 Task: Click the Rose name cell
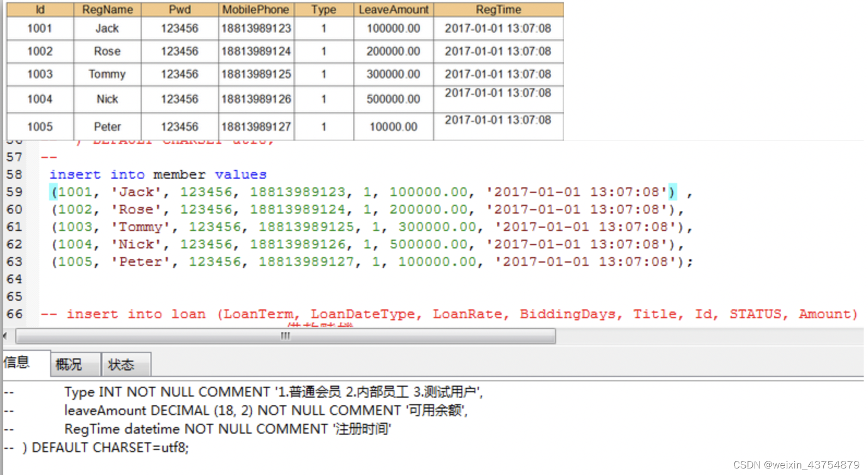click(107, 51)
